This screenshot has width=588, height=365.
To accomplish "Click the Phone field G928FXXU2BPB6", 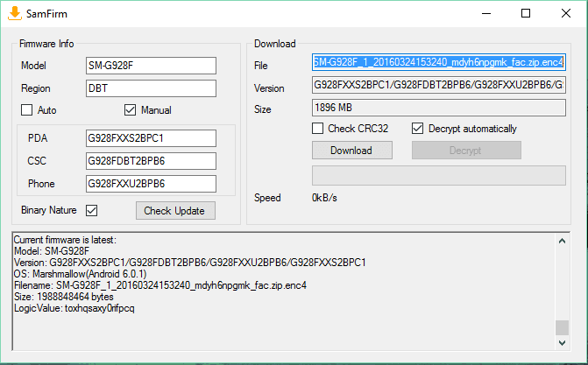I will coord(151,184).
